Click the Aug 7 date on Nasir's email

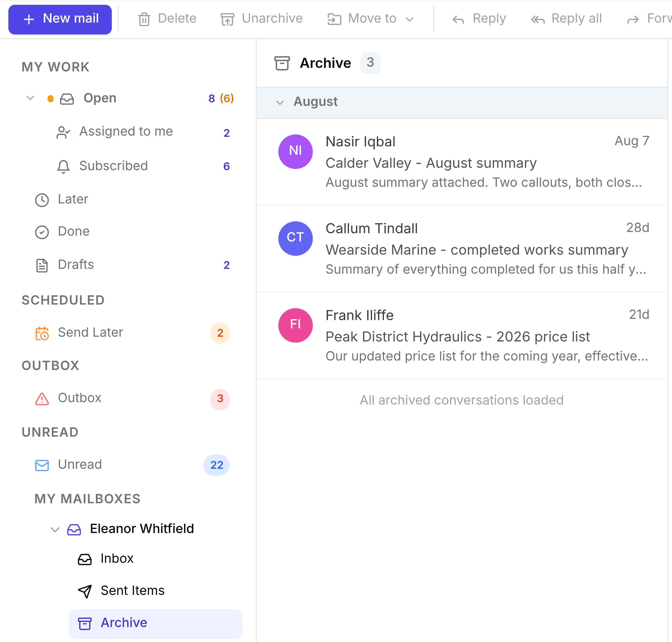tap(632, 141)
